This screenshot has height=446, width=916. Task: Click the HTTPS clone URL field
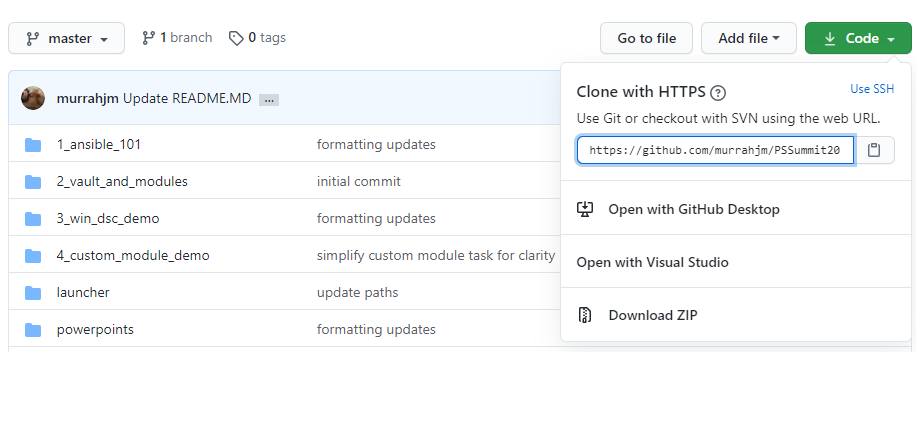(716, 150)
